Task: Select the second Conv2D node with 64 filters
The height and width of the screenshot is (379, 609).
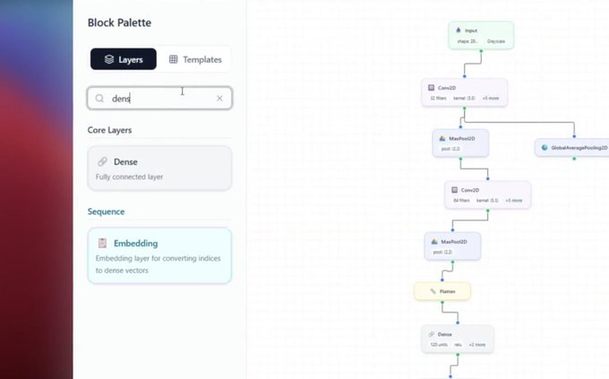Action: point(488,195)
